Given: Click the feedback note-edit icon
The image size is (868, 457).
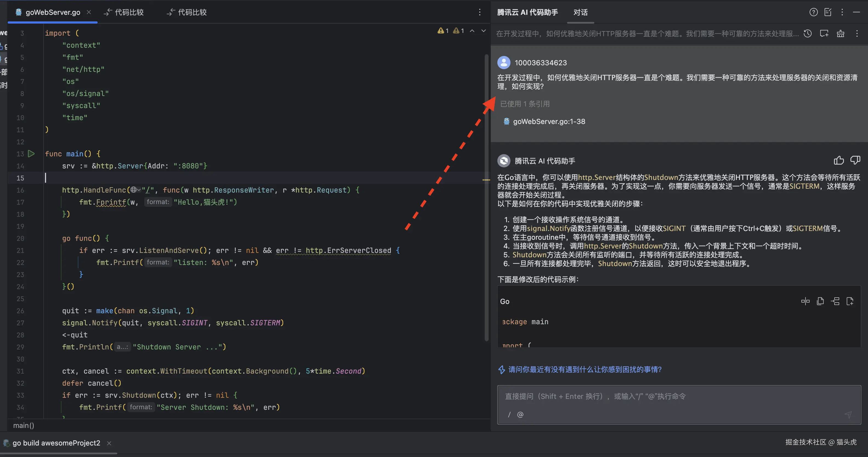Looking at the screenshot, I should coord(828,12).
